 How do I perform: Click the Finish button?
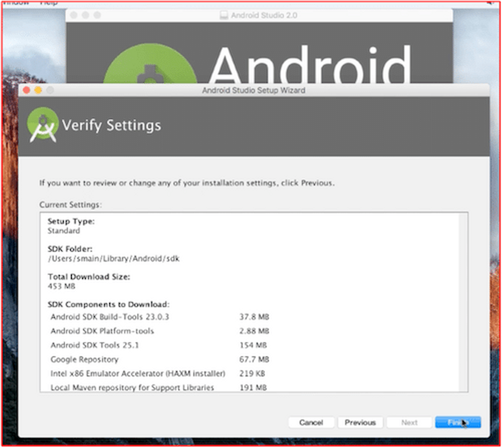tap(458, 423)
